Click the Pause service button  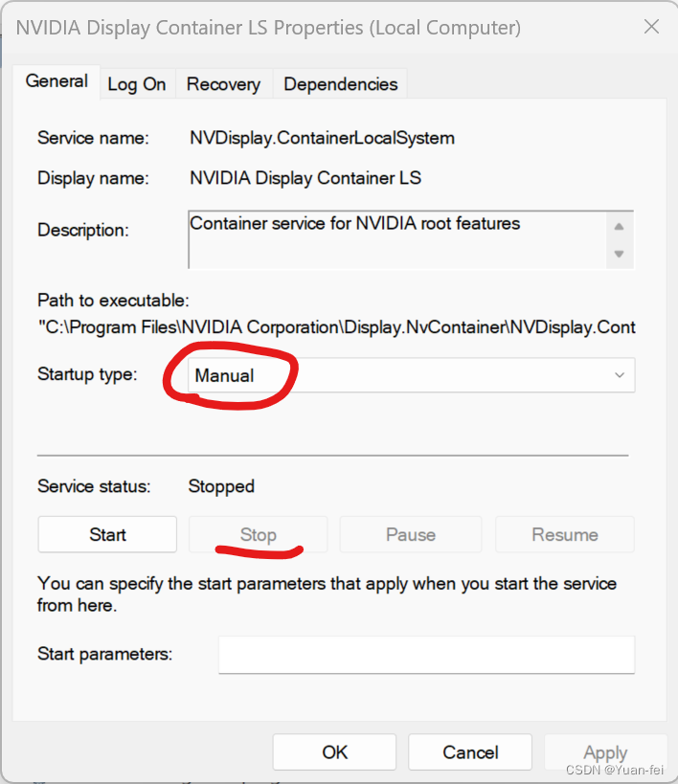click(x=411, y=534)
